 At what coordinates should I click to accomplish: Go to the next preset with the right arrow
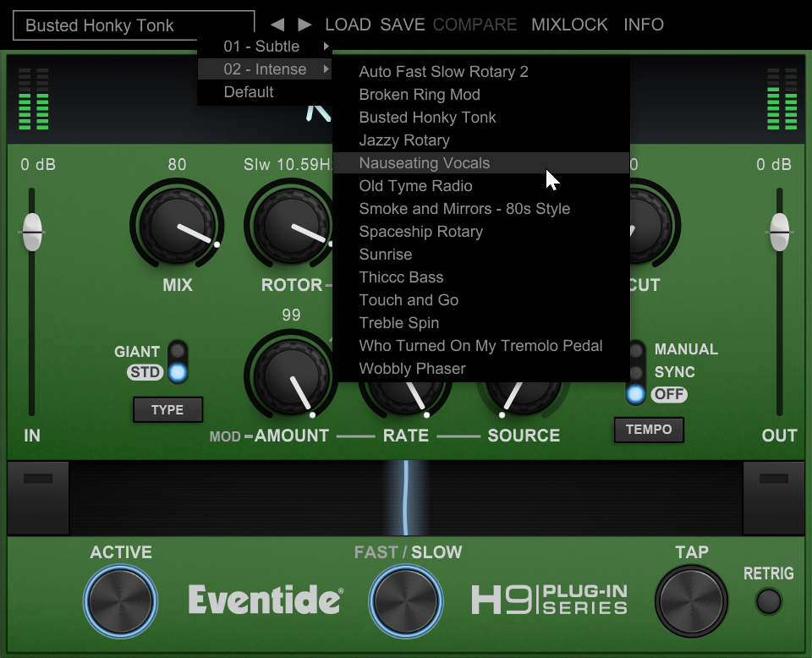[x=304, y=25]
